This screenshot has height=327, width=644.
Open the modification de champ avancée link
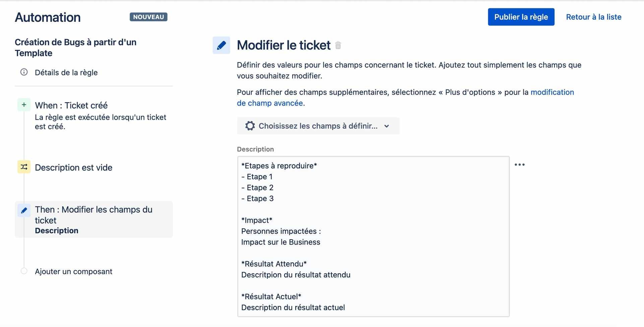tap(552, 92)
